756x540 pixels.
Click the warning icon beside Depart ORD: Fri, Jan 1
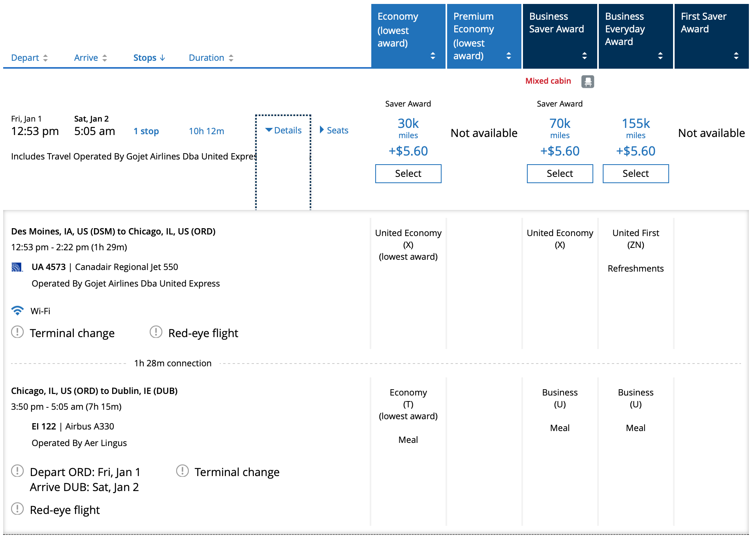coord(17,471)
